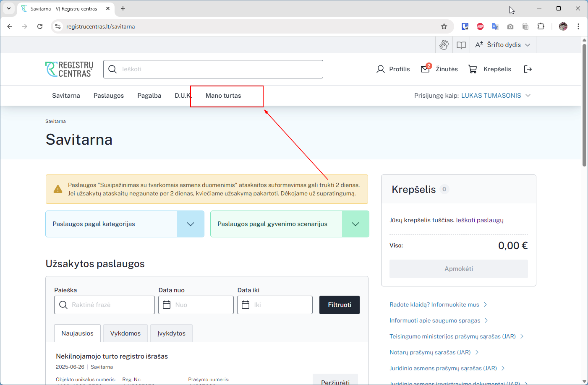Viewport: 588px width, 385px height.
Task: Click the scrollbar down arrow
Action: click(x=584, y=381)
